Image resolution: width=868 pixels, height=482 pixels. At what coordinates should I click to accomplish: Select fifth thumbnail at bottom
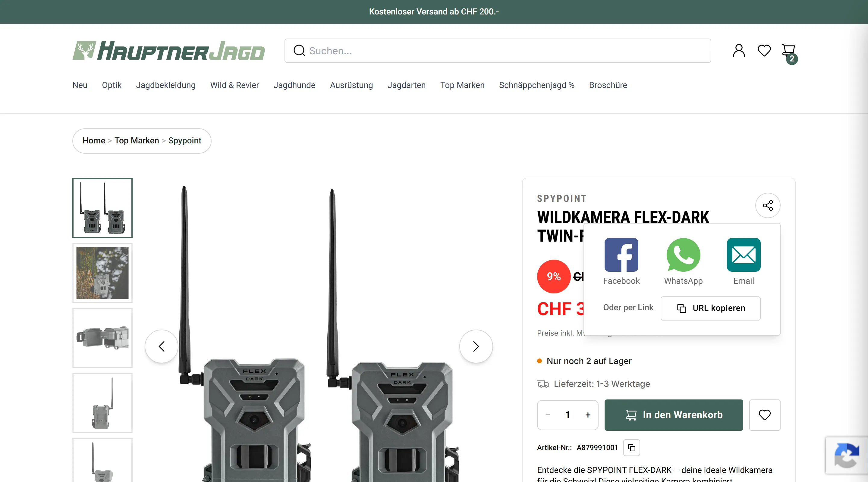click(x=102, y=460)
